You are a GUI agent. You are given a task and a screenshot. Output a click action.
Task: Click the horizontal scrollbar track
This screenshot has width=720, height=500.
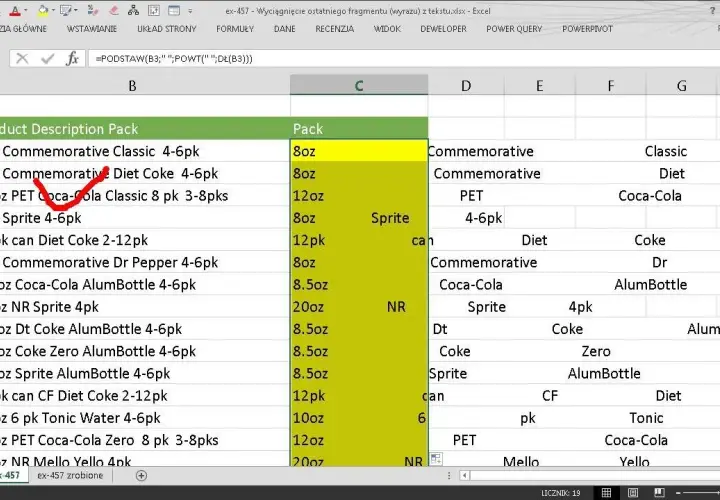595,476
